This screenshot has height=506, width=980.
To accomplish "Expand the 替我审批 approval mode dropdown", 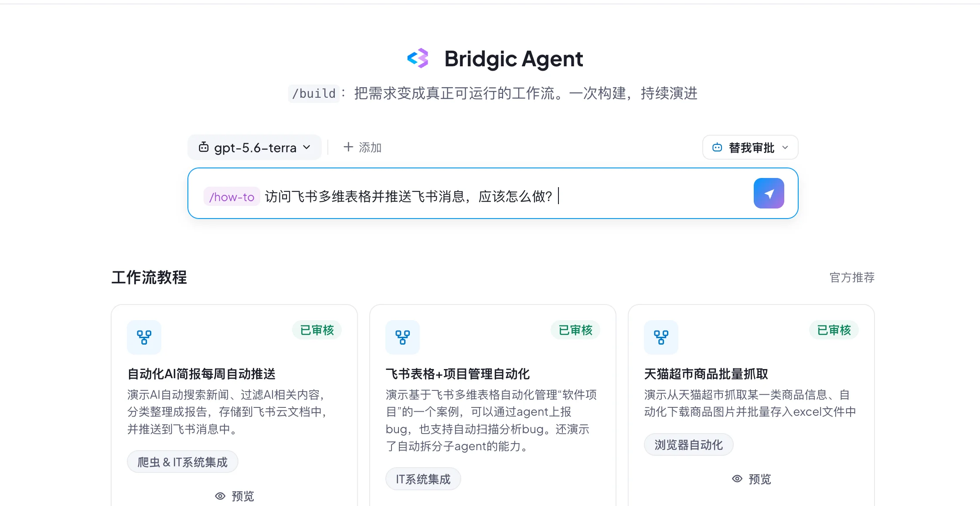I will point(750,147).
